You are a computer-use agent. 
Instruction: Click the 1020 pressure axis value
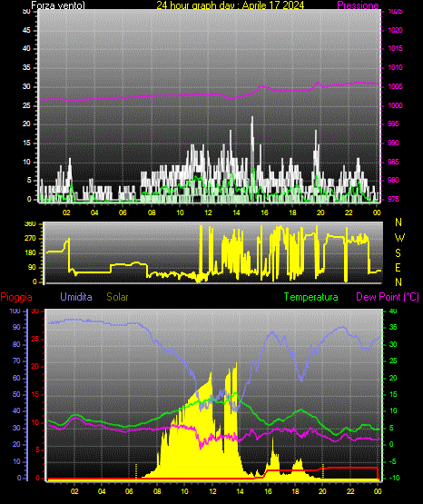(395, 30)
